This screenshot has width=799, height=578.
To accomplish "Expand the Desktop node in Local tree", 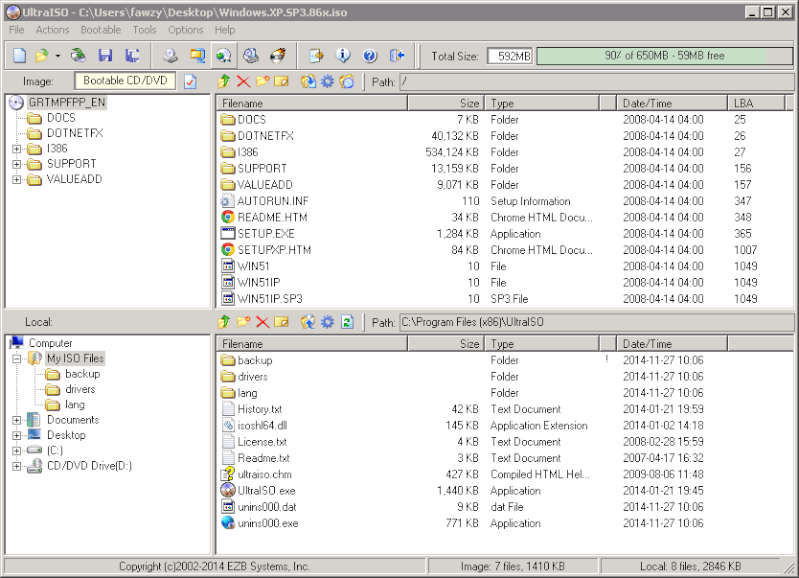I will pyautogui.click(x=17, y=436).
